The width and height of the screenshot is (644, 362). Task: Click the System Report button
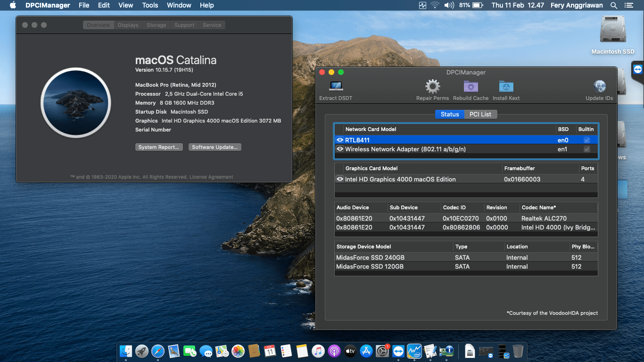pyautogui.click(x=159, y=147)
